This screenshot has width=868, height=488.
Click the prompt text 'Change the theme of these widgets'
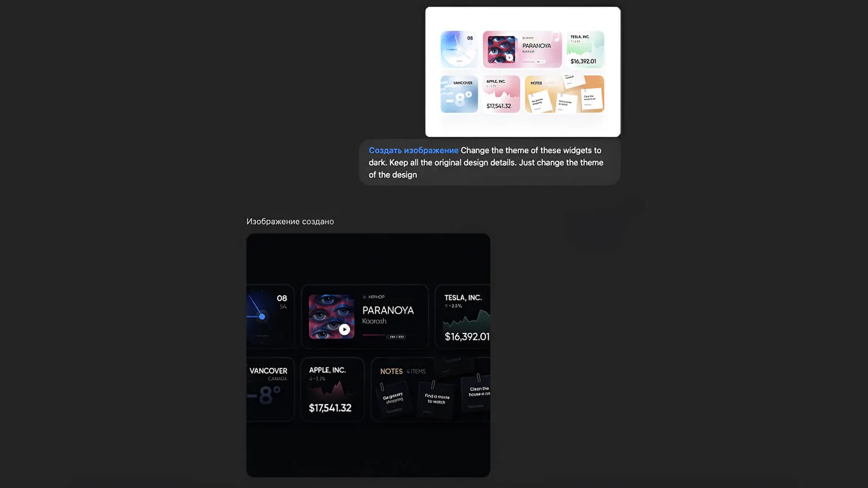530,150
